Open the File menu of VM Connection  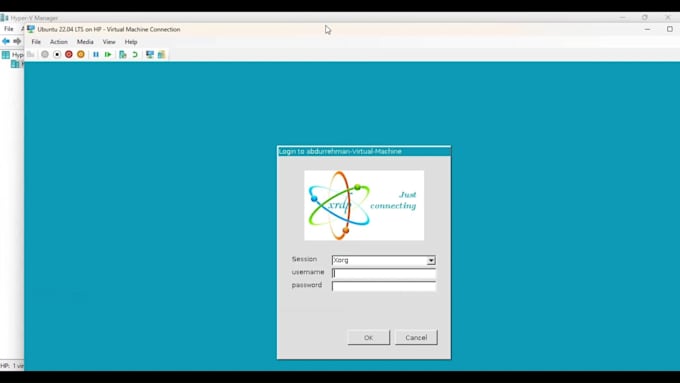coord(36,42)
